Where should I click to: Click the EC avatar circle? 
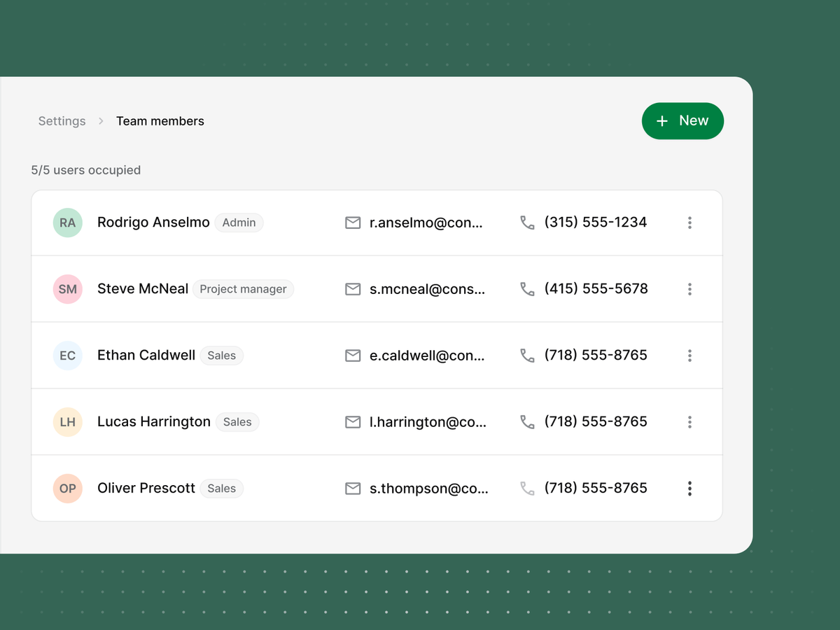(68, 356)
